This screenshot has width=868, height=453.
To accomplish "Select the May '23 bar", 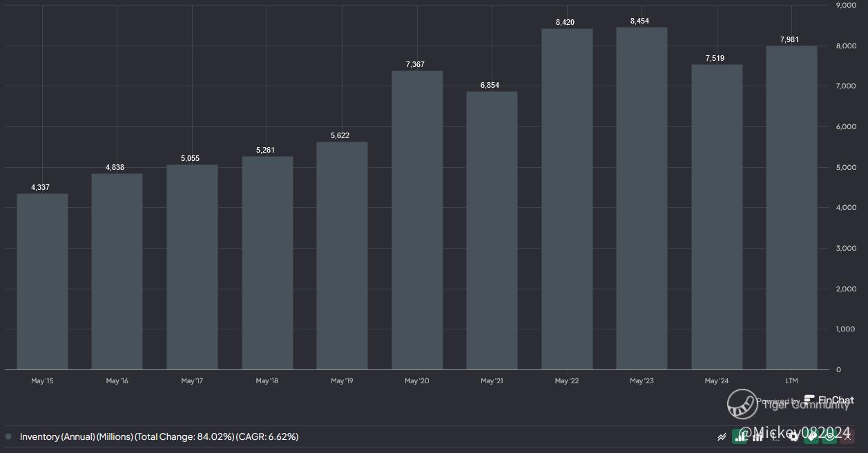I will [x=642, y=198].
